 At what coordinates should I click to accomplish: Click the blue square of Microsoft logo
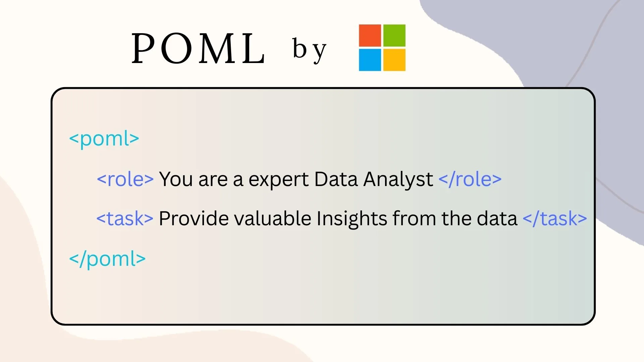(370, 60)
